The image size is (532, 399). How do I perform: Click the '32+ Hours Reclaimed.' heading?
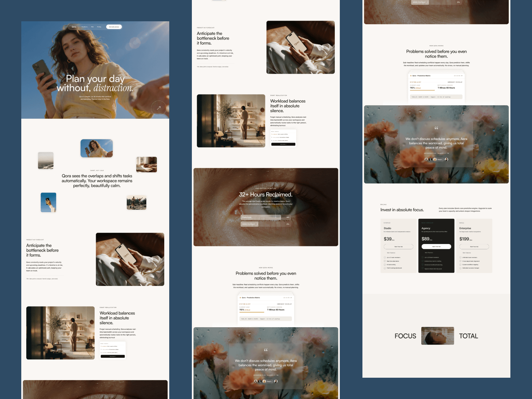tap(266, 195)
